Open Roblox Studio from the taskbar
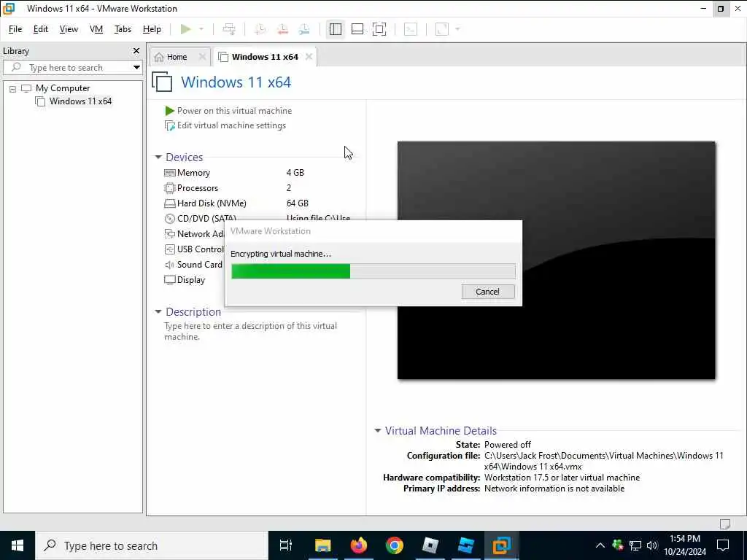The image size is (747, 560). click(465, 545)
